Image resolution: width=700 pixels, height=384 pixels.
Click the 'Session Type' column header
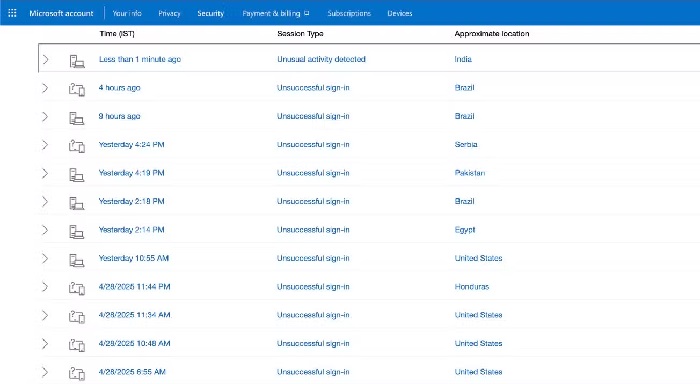[x=300, y=33]
